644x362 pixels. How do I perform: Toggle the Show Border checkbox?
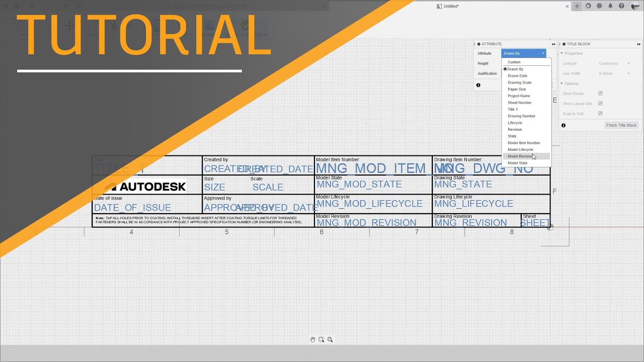point(600,94)
